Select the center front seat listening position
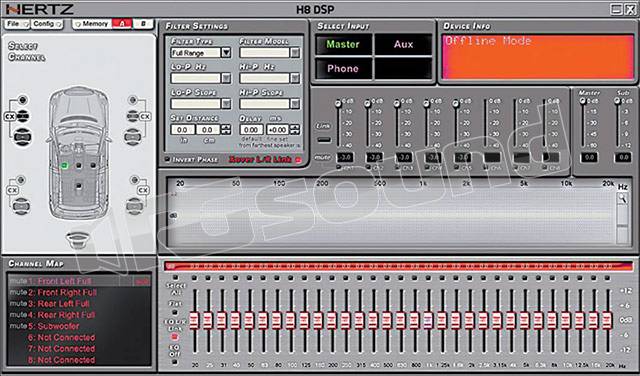The image size is (640, 376). click(78, 165)
